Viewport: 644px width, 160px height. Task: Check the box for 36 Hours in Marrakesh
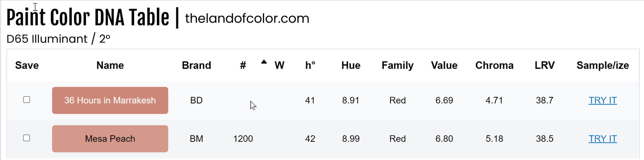click(x=27, y=100)
